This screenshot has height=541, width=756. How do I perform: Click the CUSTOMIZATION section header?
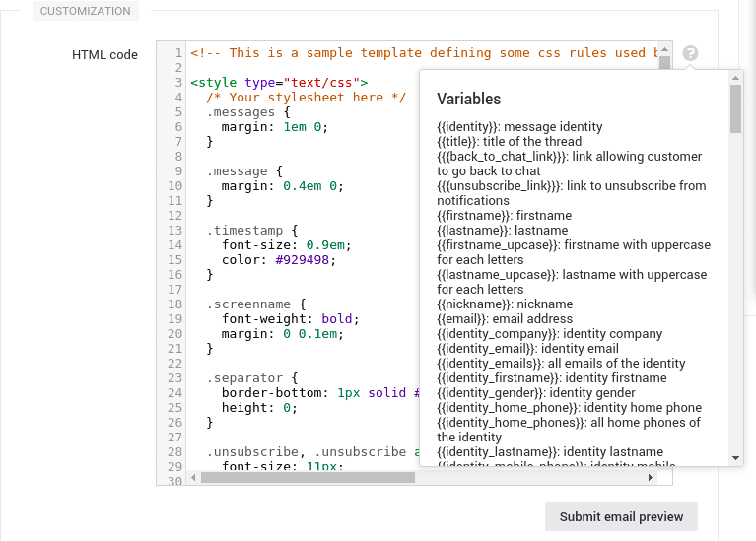point(86,12)
